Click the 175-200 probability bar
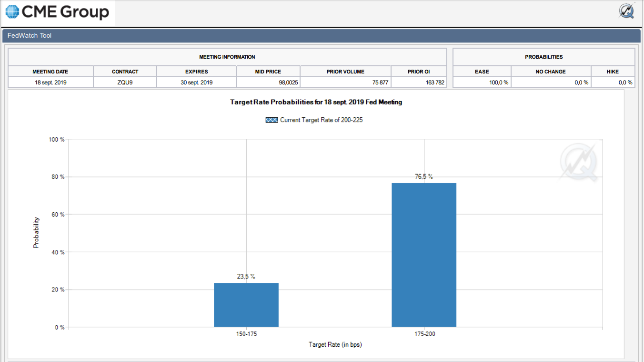 (x=424, y=255)
